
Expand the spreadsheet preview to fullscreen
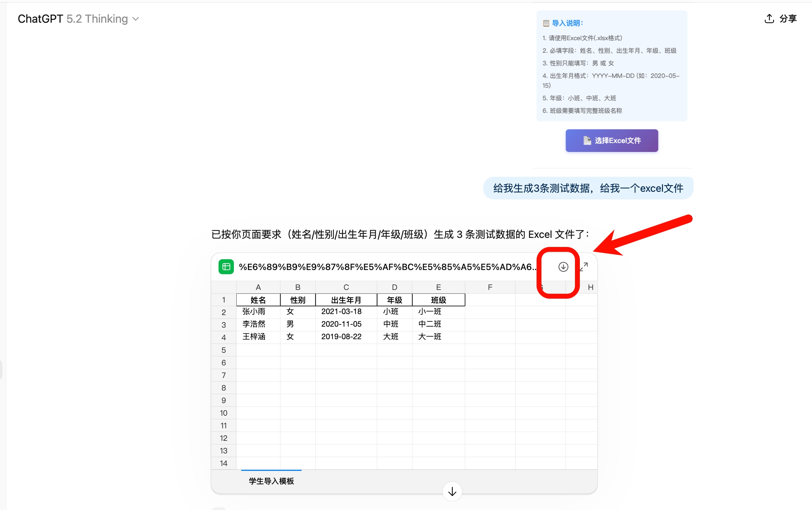(584, 267)
